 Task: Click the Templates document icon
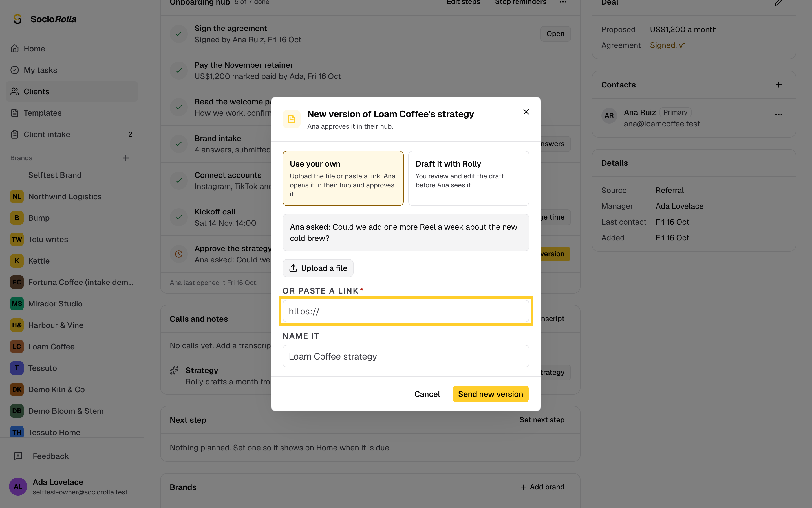[x=14, y=113]
